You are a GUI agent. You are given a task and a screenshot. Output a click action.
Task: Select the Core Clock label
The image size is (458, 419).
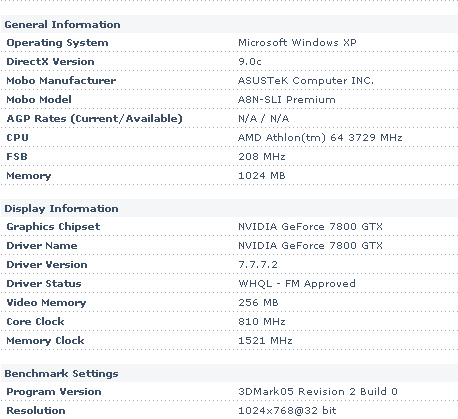[x=35, y=322]
